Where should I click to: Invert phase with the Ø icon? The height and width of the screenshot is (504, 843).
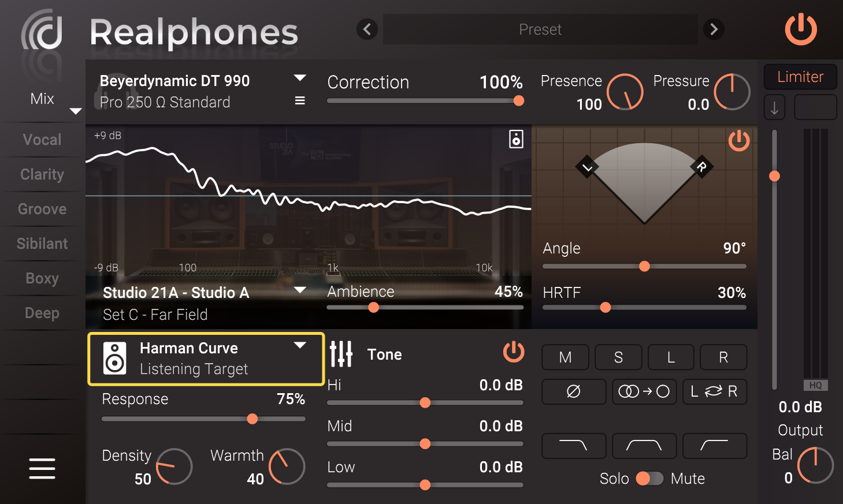coord(574,391)
